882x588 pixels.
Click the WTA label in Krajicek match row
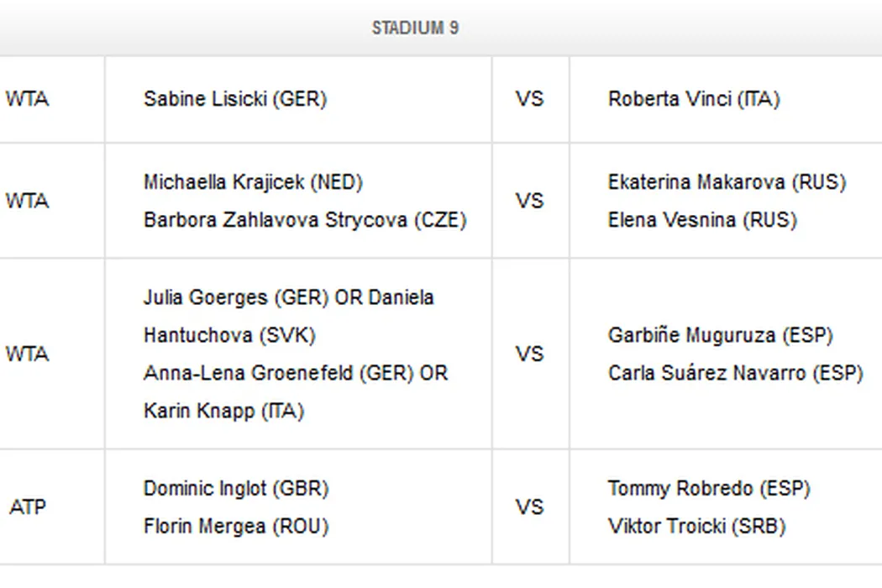tap(27, 201)
